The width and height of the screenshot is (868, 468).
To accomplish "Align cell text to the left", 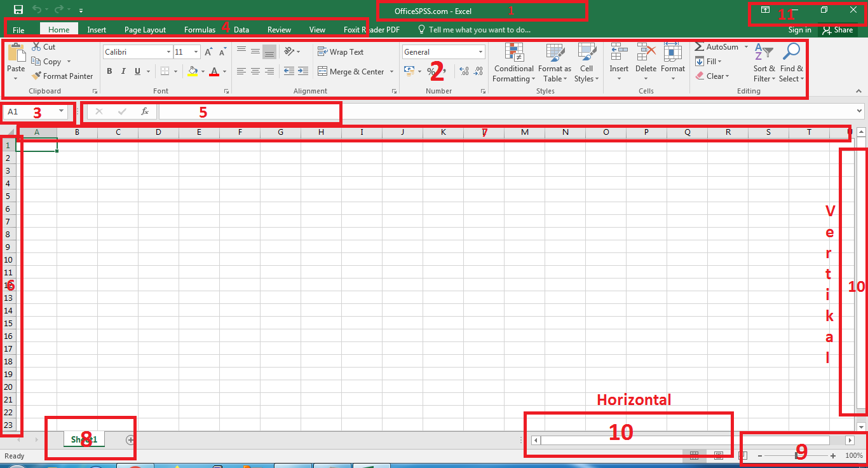I will [x=241, y=71].
